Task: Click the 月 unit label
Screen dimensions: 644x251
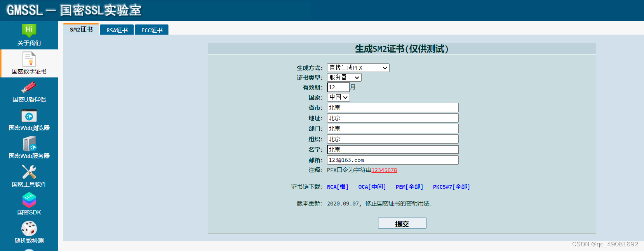Action: 353,87
